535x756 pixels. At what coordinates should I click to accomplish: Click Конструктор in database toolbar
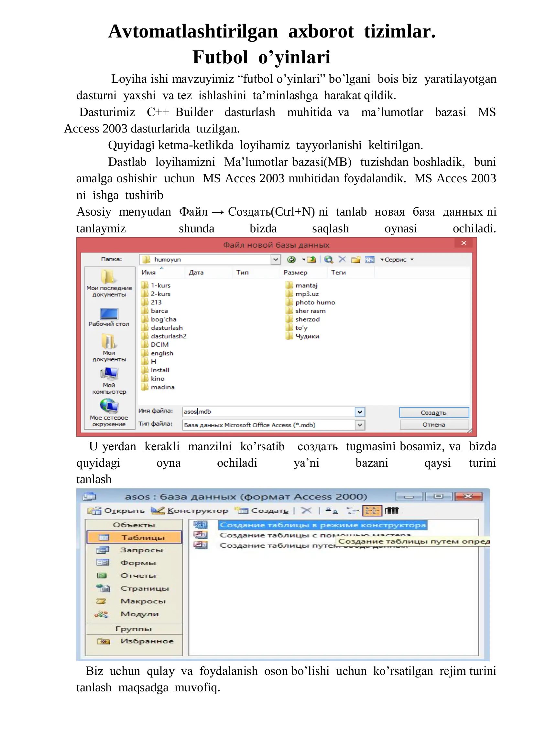click(x=190, y=511)
